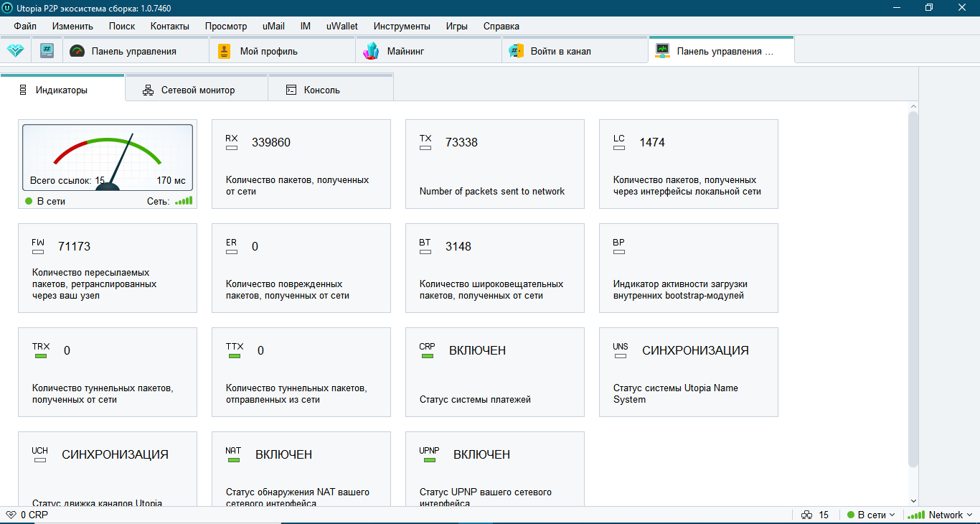Switch to the Войти в канал tab
The height and width of the screenshot is (524, 980).
575,51
